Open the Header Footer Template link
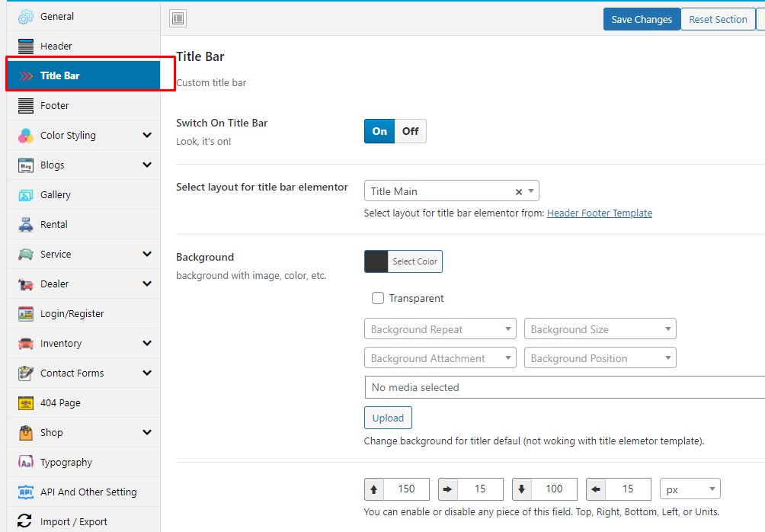Viewport: 765px width, 532px height. tap(599, 213)
